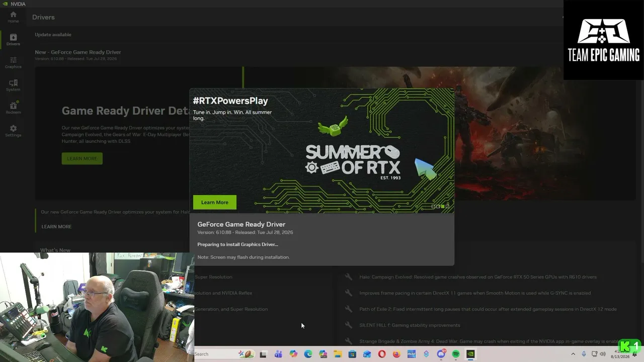This screenshot has height=362, width=644.
Task: Open the Home section in NVIDIA sidebar
Action: coord(13,17)
